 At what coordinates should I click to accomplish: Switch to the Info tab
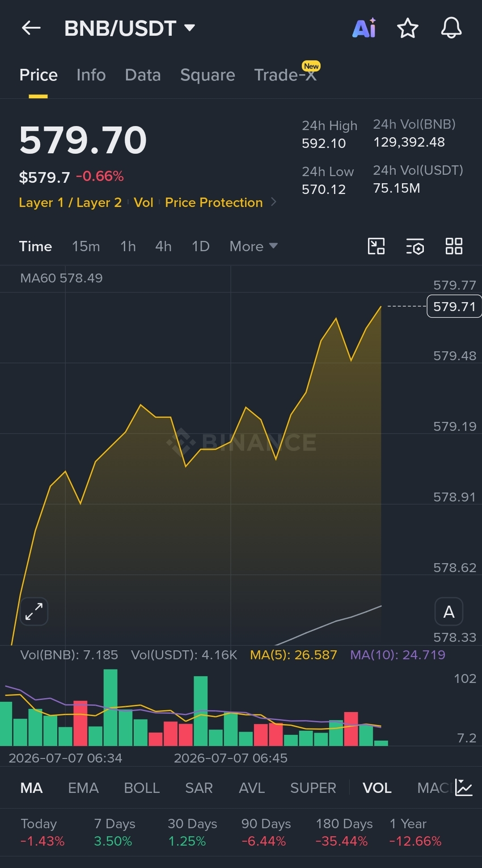pyautogui.click(x=91, y=75)
